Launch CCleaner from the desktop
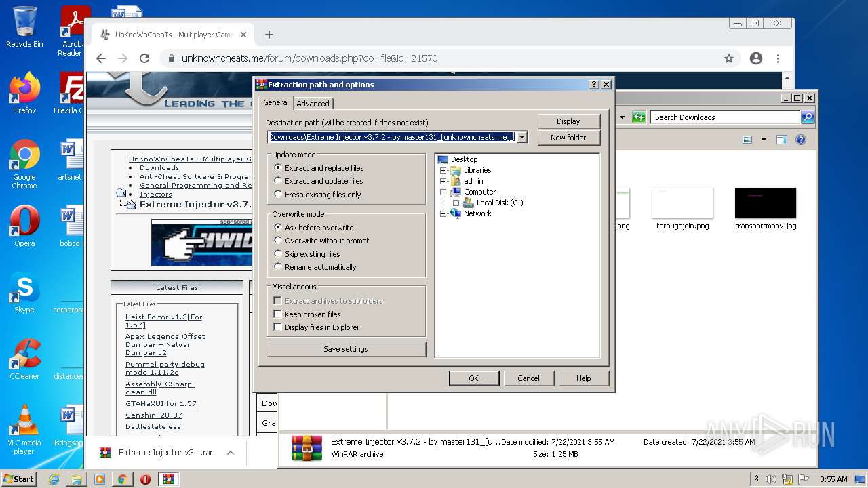Viewport: 868px width, 488px height. (x=24, y=359)
